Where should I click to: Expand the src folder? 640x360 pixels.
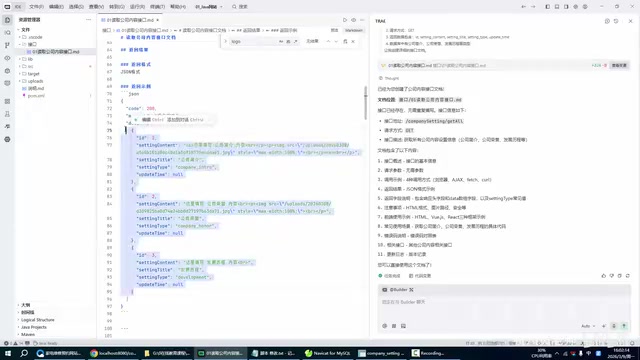tap(20, 66)
